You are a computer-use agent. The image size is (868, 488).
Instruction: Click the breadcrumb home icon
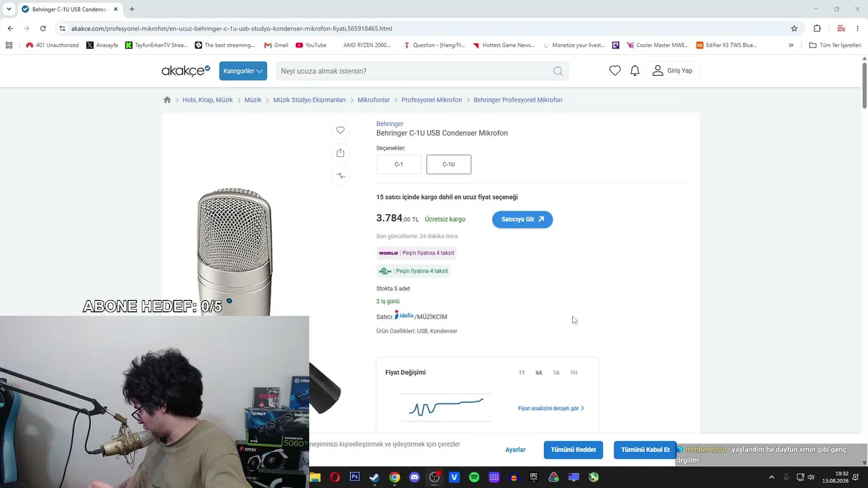[167, 100]
